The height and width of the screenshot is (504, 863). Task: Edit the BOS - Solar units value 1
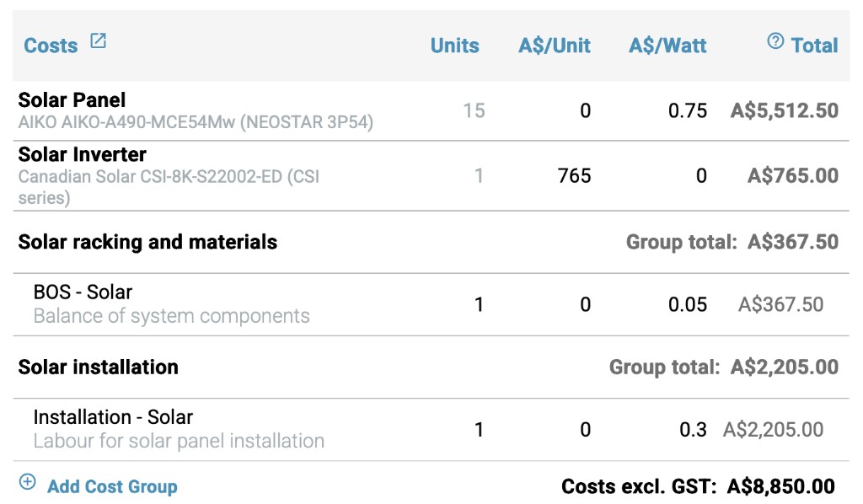point(480,305)
